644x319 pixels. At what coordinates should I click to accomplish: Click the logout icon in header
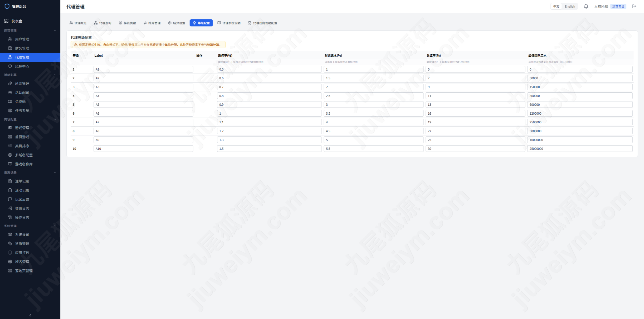click(634, 6)
